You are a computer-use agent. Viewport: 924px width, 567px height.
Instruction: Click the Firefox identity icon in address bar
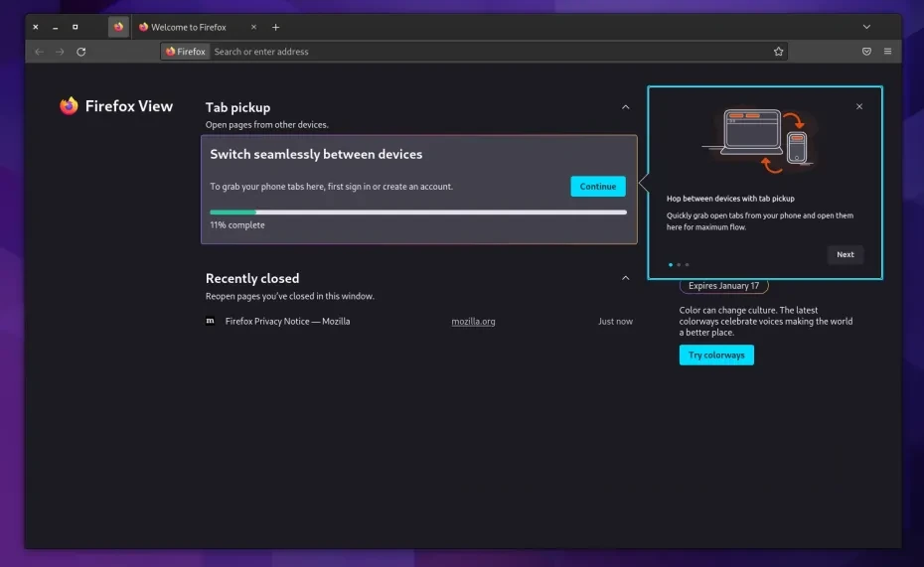pyautogui.click(x=186, y=52)
